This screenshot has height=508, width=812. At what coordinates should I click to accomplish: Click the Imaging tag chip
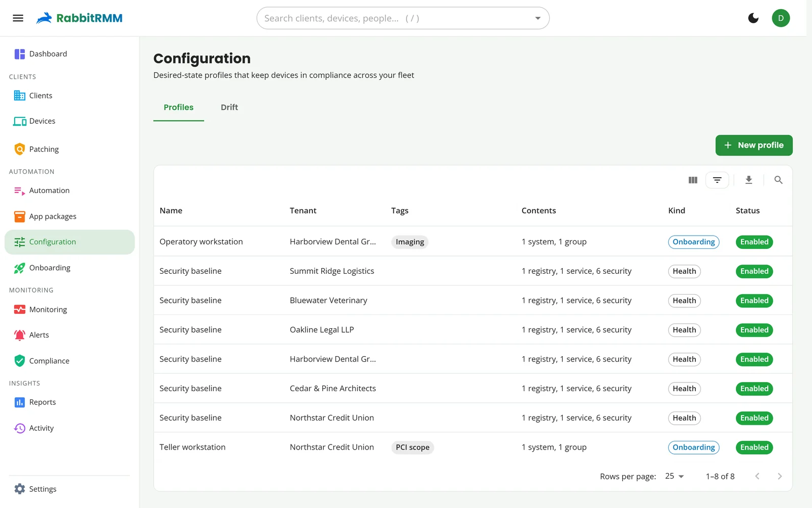pos(410,242)
